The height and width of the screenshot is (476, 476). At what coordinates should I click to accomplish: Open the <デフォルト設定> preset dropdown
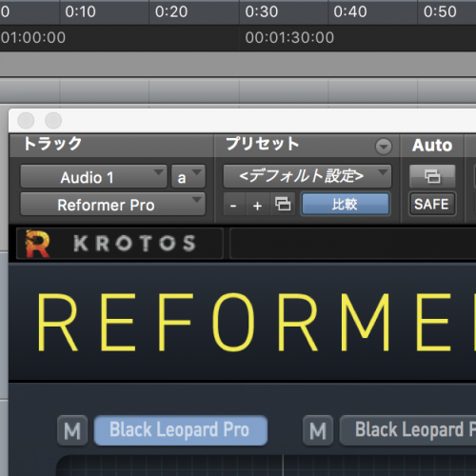pos(307,176)
